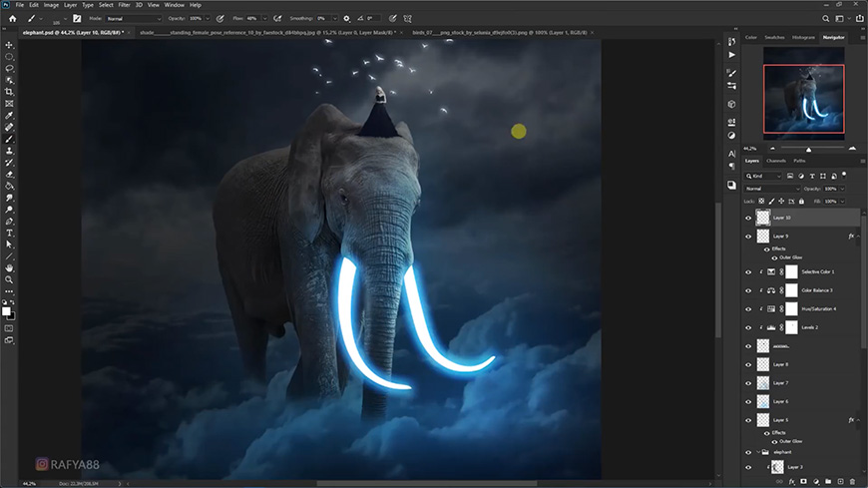Screen dimensions: 868x488
Task: Select the Eraser tool
Action: pyautogui.click(x=9, y=174)
